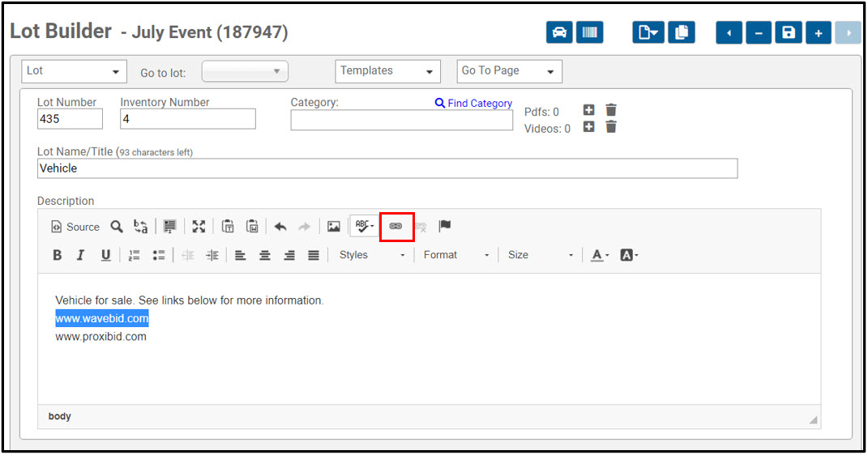The width and height of the screenshot is (868, 455).
Task: Click the barcode icon button
Action: [589, 32]
